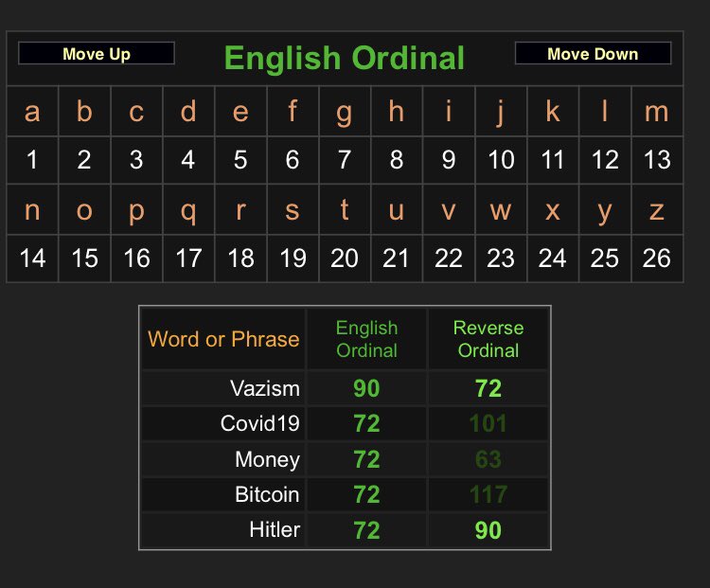Image resolution: width=710 pixels, height=588 pixels.
Task: Select the Money phrase row
Action: tap(345, 459)
